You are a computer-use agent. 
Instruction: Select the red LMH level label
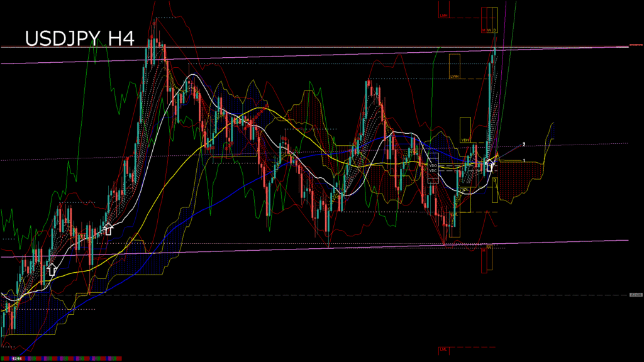point(444,15)
